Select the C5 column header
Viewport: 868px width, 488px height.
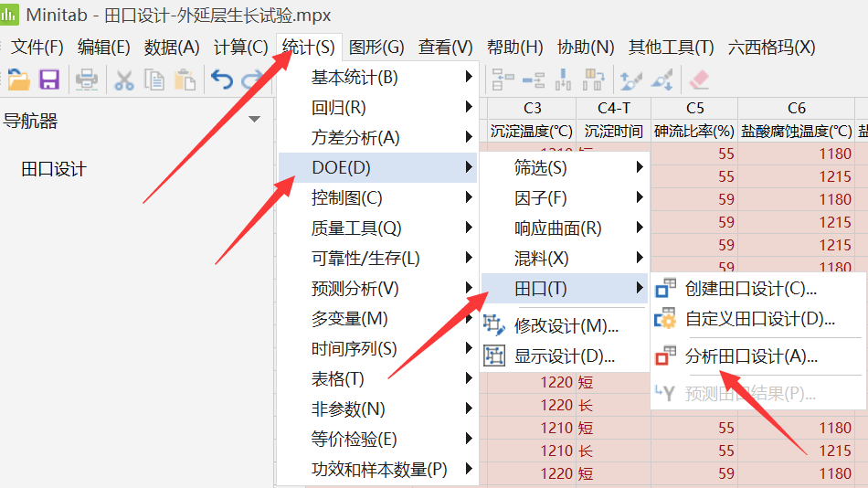694,108
